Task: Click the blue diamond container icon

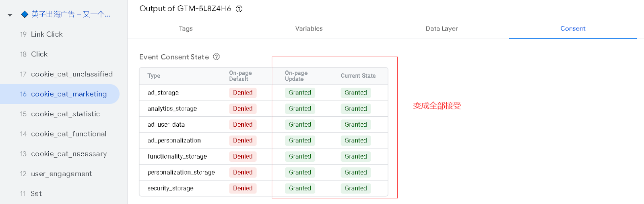Action: [25, 14]
